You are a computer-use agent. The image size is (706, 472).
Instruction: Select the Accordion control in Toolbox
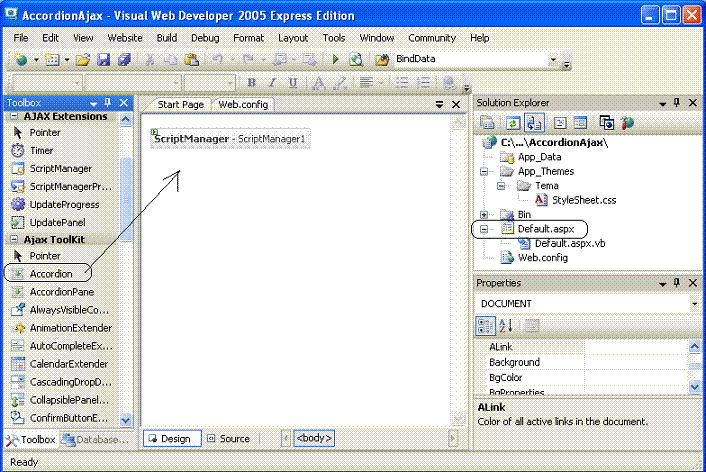click(50, 274)
